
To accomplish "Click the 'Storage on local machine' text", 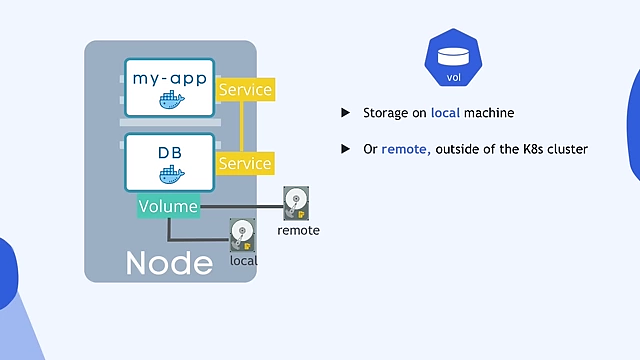I will point(439,113).
